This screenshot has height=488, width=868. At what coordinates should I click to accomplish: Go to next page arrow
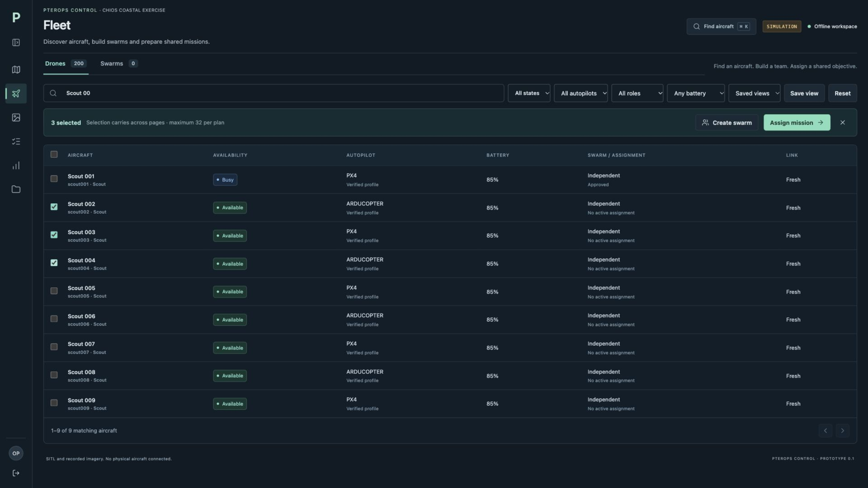(x=842, y=431)
